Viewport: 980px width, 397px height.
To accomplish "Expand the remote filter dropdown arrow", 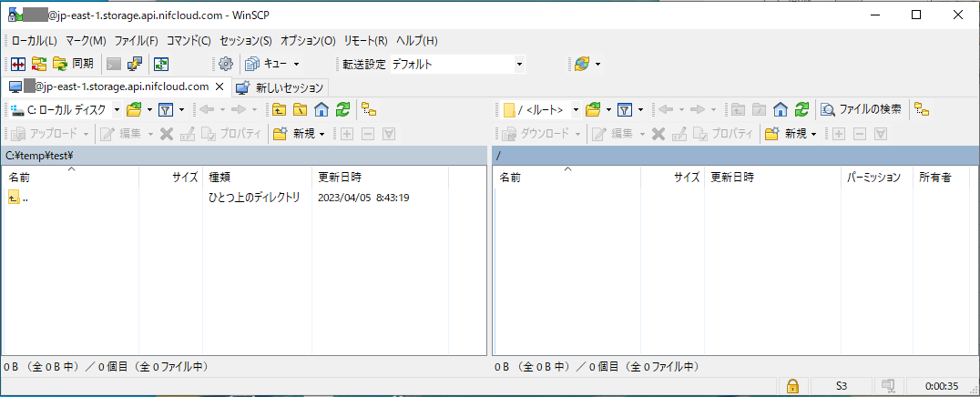I will (640, 110).
